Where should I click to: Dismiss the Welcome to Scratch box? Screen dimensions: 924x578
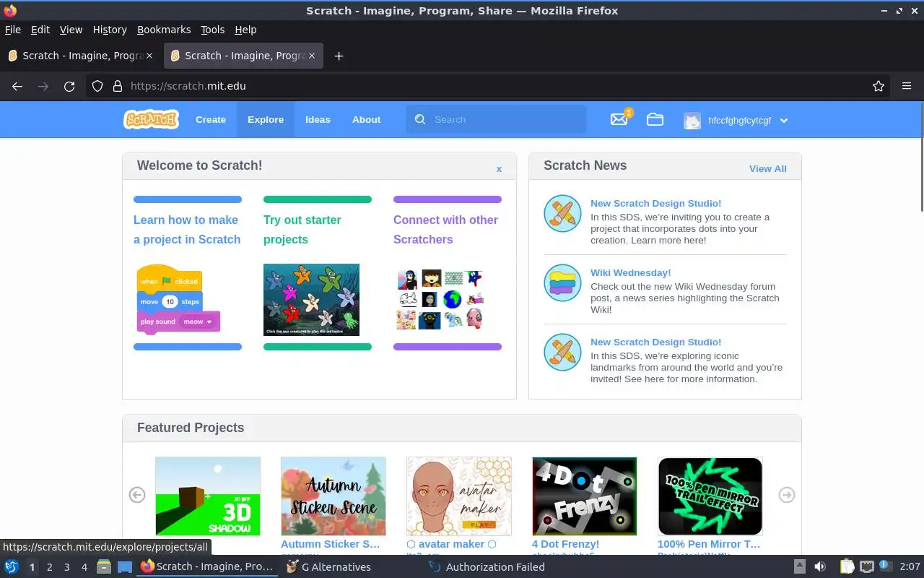[499, 169]
